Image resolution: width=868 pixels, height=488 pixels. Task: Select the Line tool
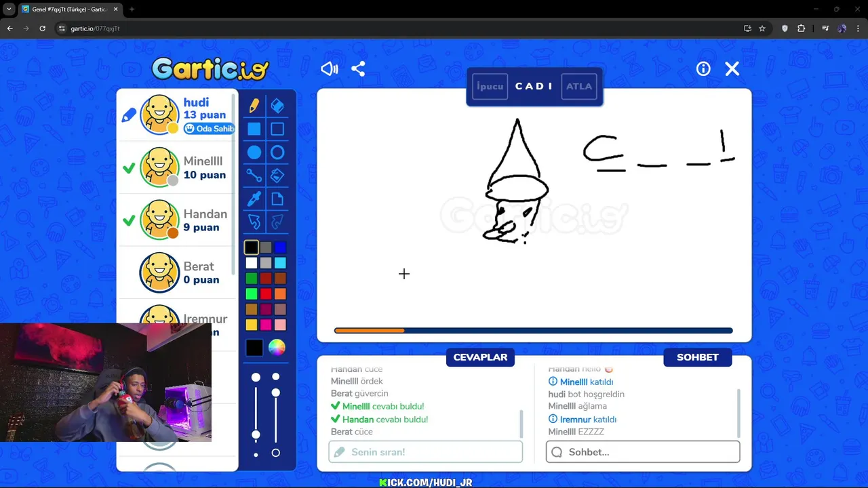[x=254, y=176]
